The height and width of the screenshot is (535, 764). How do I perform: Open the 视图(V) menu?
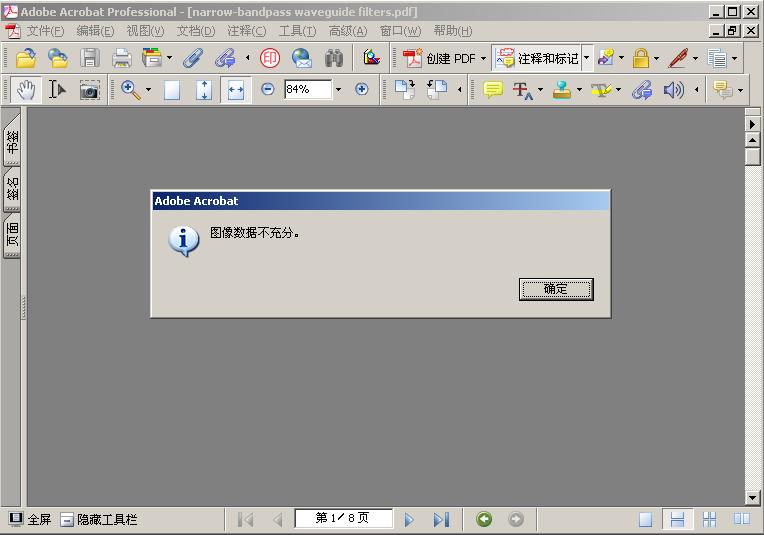[x=145, y=31]
